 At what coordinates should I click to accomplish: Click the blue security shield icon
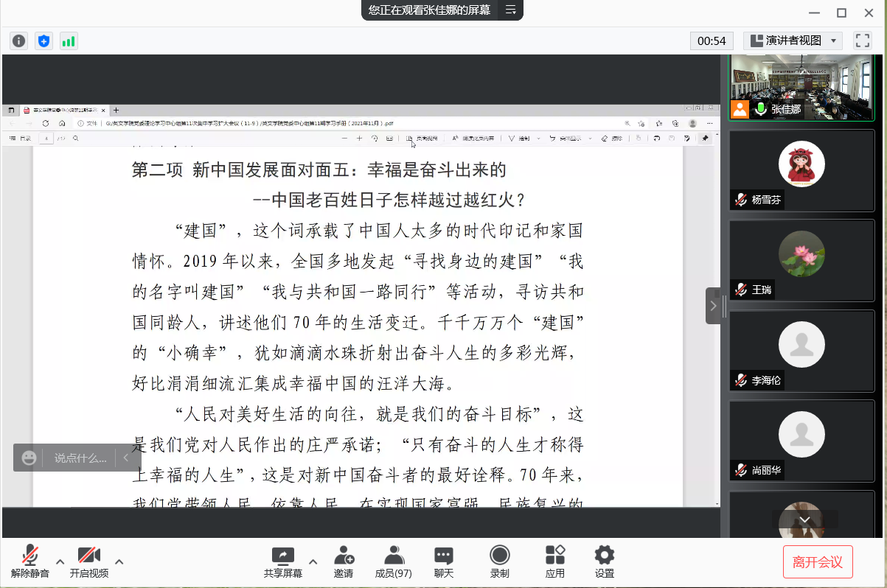[44, 41]
